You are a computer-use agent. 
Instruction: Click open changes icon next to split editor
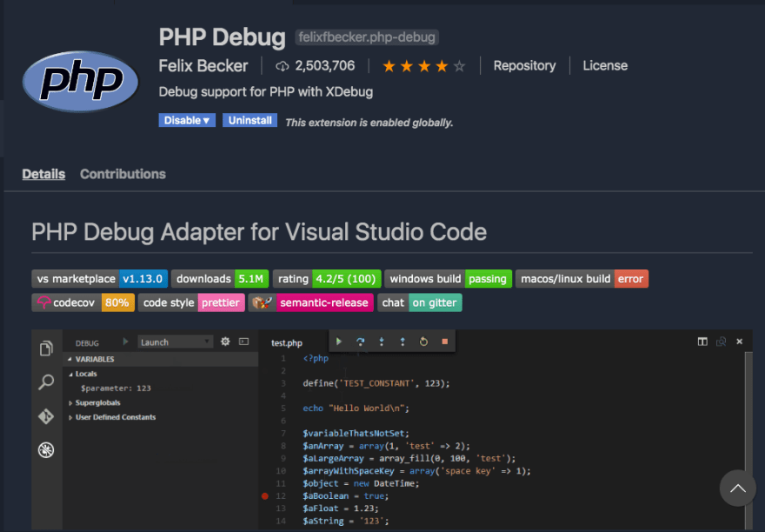tap(721, 342)
